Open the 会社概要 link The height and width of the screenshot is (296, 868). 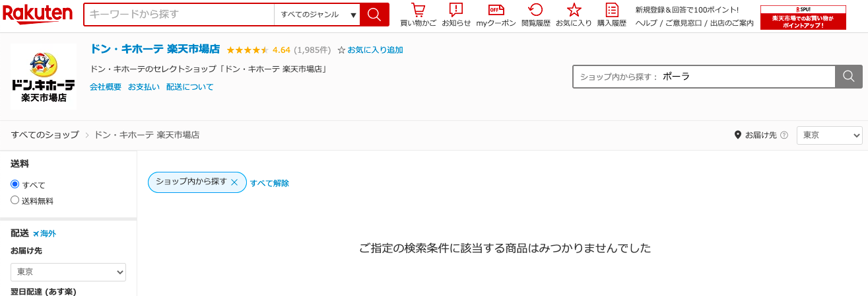(106, 87)
